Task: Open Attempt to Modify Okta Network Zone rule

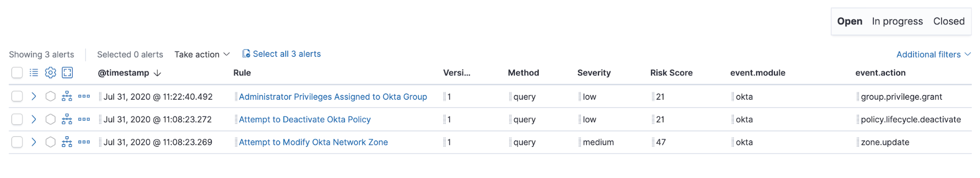Action: coord(313,142)
